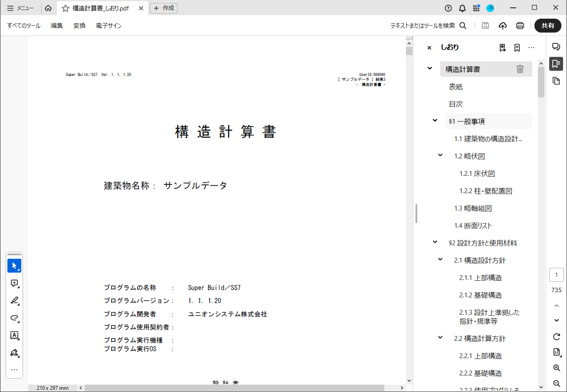This screenshot has width=567, height=392.
Task: Click the Print icon
Action: tap(520, 26)
